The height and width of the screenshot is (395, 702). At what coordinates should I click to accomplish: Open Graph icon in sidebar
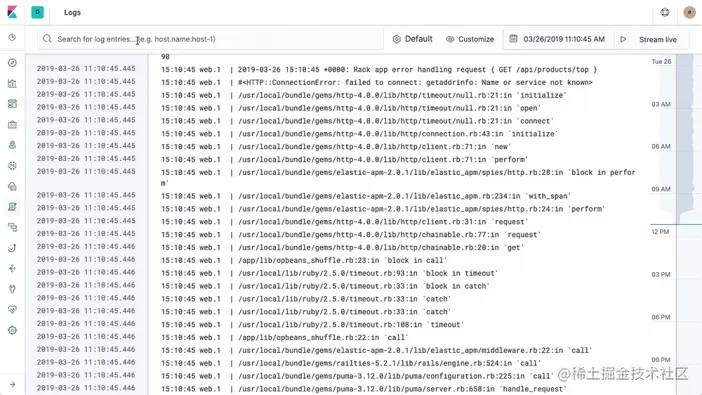tap(12, 268)
